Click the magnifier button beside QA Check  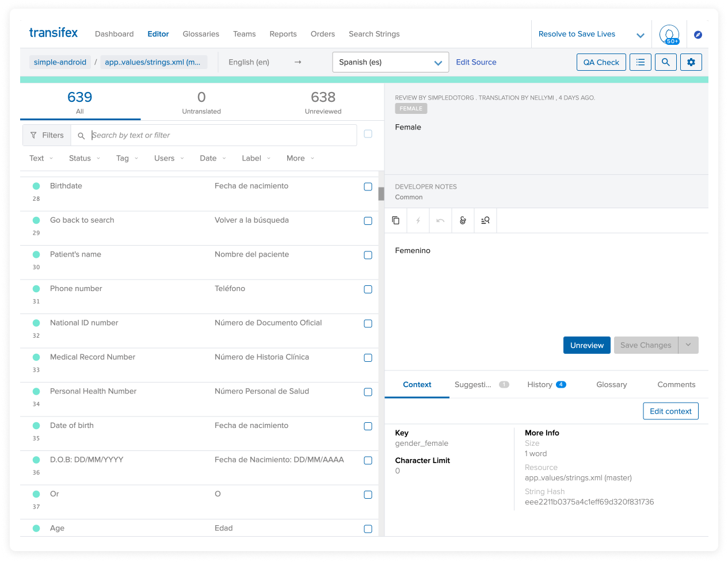pos(666,62)
